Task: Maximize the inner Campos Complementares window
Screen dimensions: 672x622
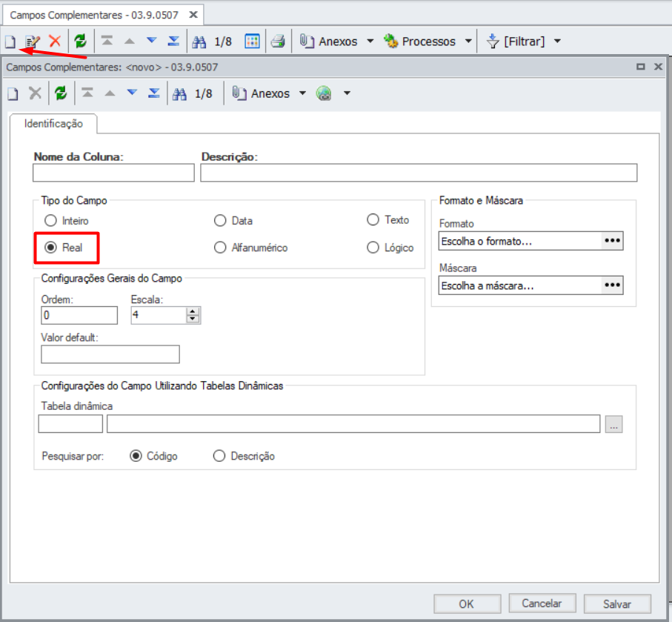Action: 640,67
